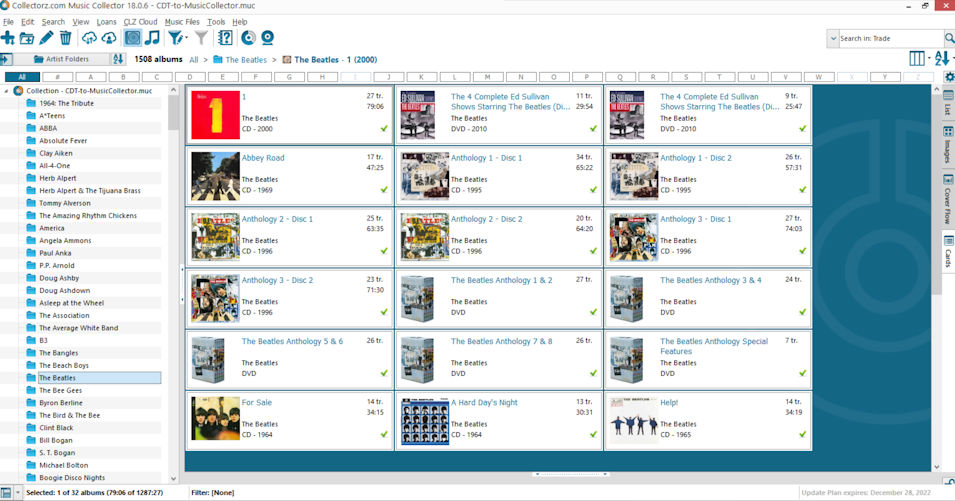Select the Herb Alpert folder
955x501 pixels.
point(58,178)
